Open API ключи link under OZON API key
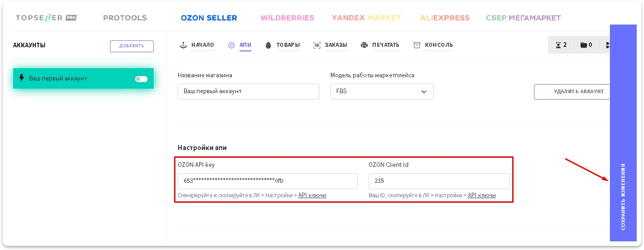644x250 pixels. [312, 195]
